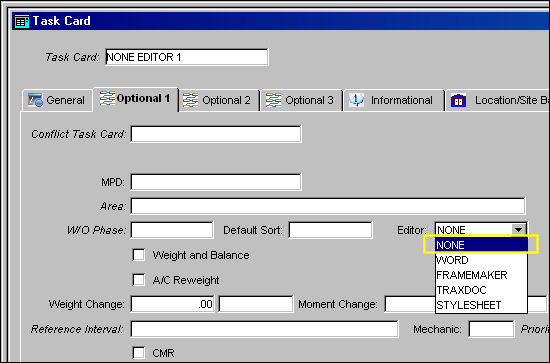Click the Reference Interval label

pyautogui.click(x=77, y=329)
